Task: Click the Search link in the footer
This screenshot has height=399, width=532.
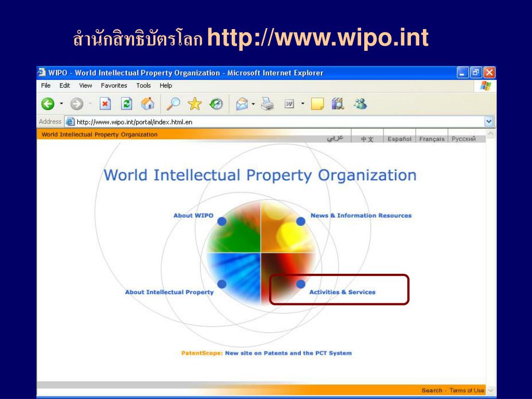Action: coord(432,390)
